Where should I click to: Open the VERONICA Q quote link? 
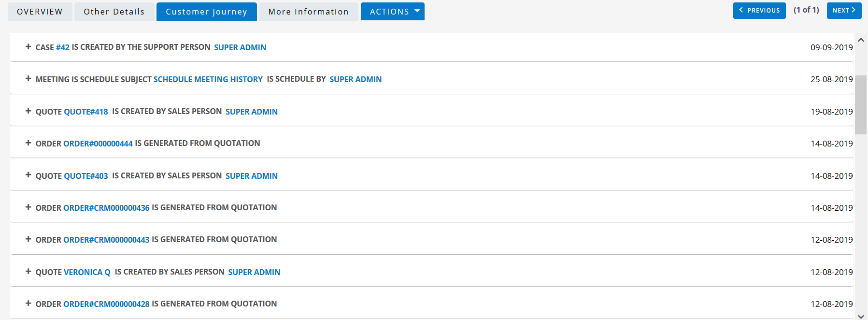87,272
